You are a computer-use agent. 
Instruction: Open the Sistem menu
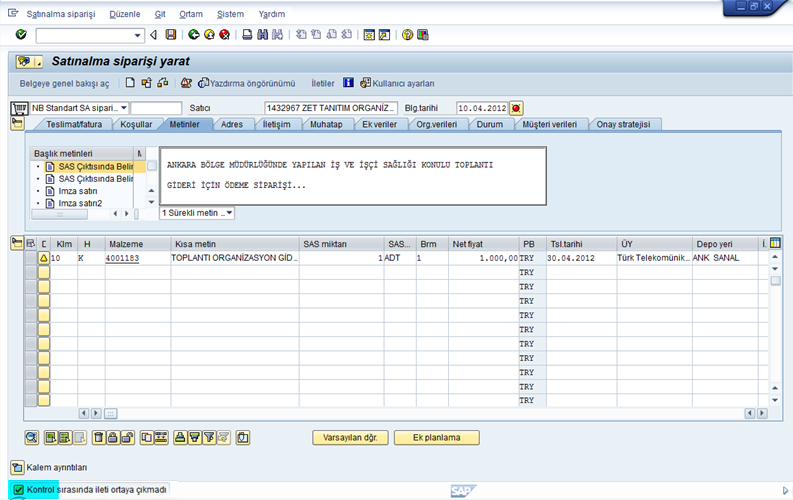pos(230,14)
